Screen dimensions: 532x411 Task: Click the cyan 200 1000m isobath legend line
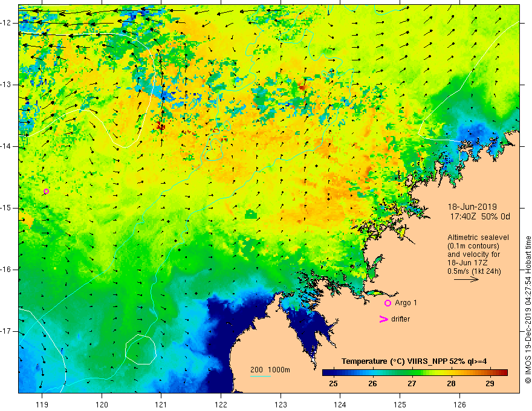point(260,376)
